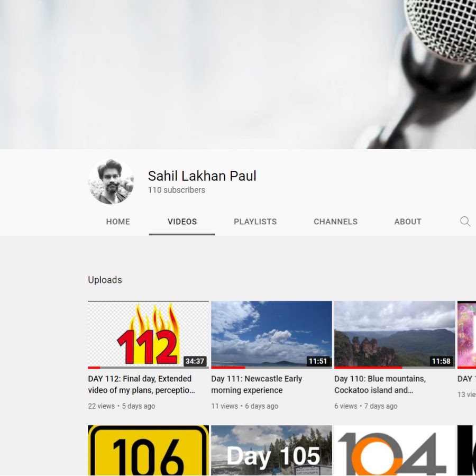View the ABOUT tab
Screen dimensions: 476x476
coord(408,222)
